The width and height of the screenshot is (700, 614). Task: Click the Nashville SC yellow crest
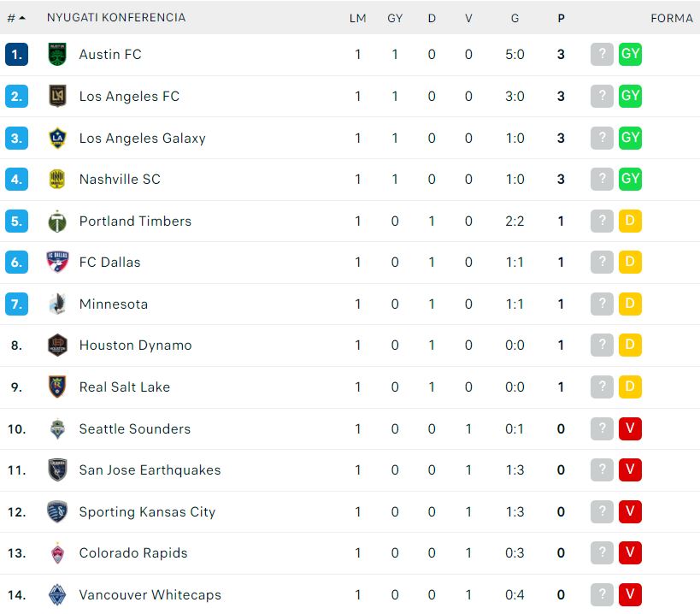coord(57,179)
